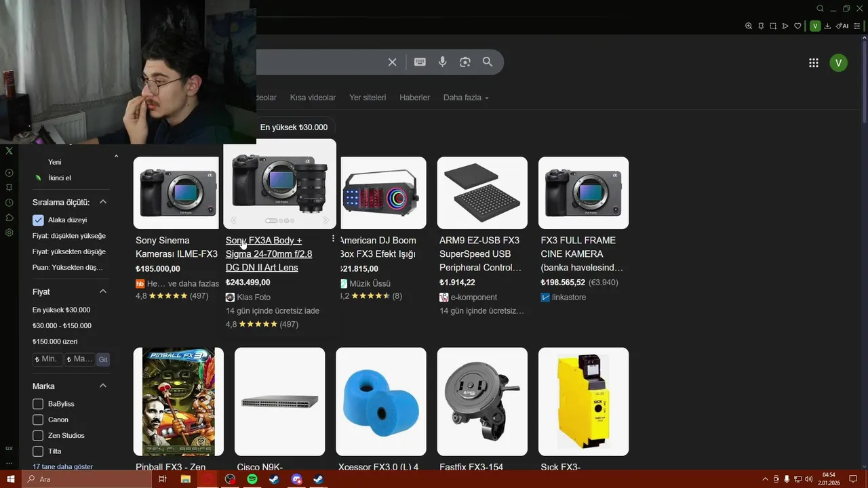Open OBS Studio from the taskbar

230,479
